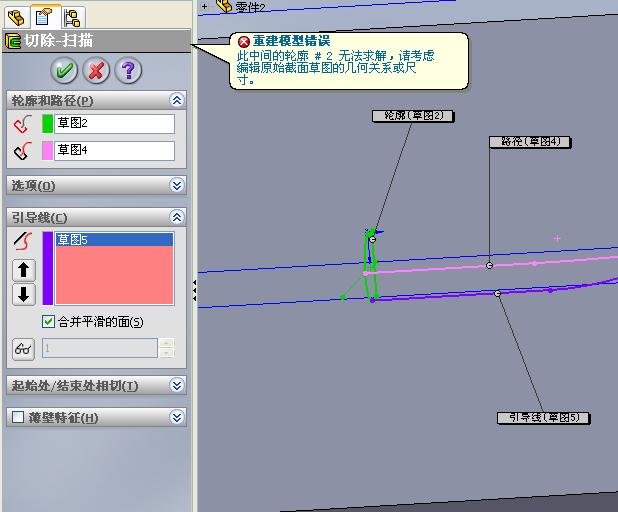Expand the 选项(O) section
618x512 pixels.
(177, 185)
